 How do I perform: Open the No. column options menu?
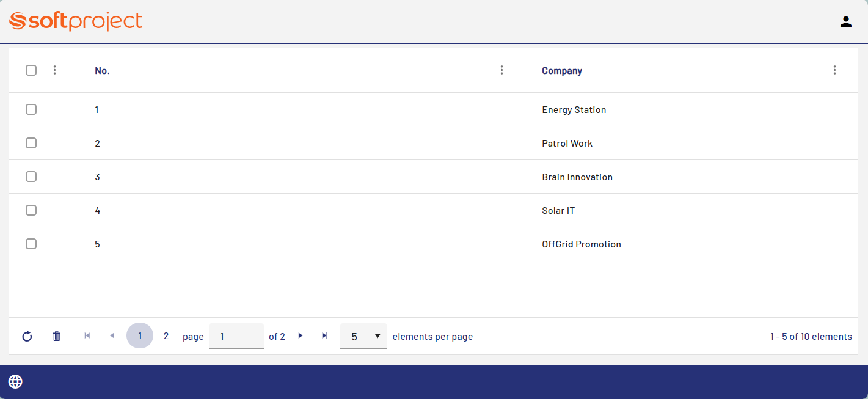click(501, 70)
